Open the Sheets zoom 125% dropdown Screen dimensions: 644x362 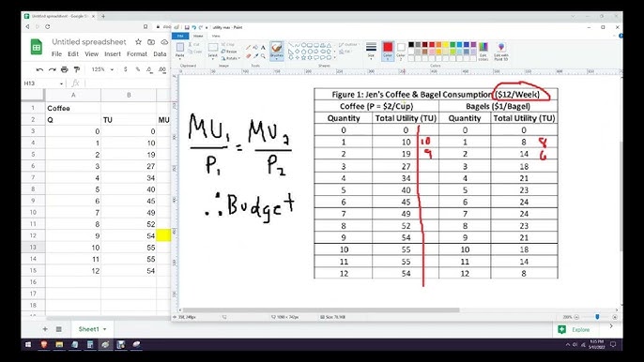tap(102, 69)
